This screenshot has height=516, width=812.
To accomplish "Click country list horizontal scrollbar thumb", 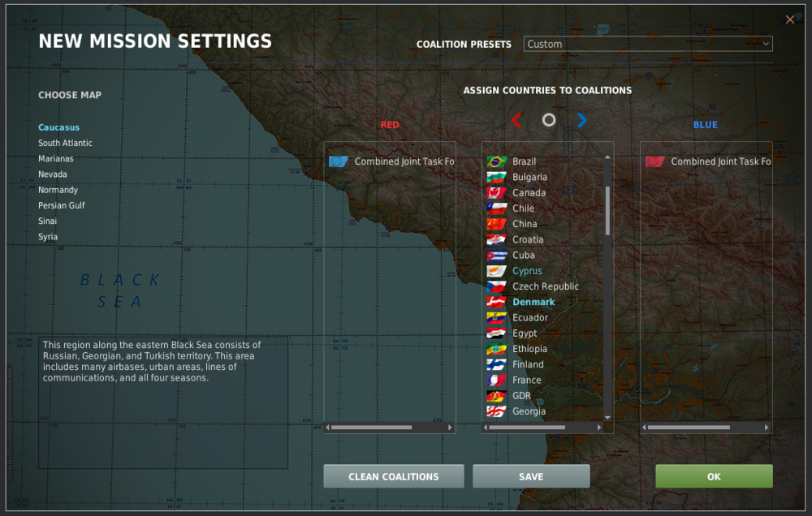I will 527,428.
